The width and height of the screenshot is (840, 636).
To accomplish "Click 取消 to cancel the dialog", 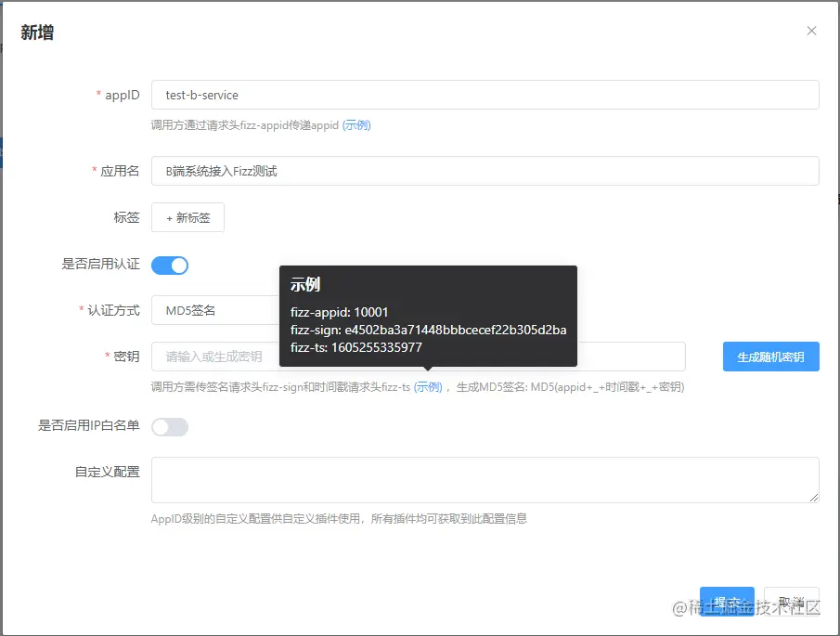I will click(790, 602).
